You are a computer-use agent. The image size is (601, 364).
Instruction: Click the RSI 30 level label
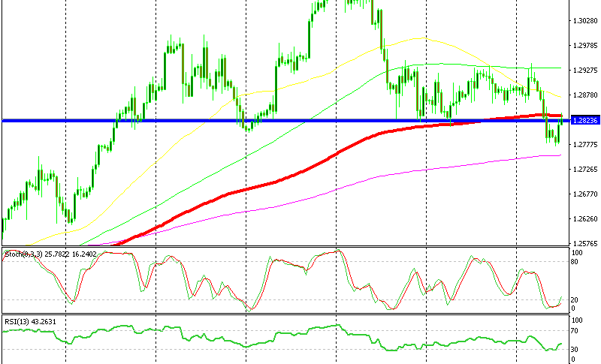[574, 350]
